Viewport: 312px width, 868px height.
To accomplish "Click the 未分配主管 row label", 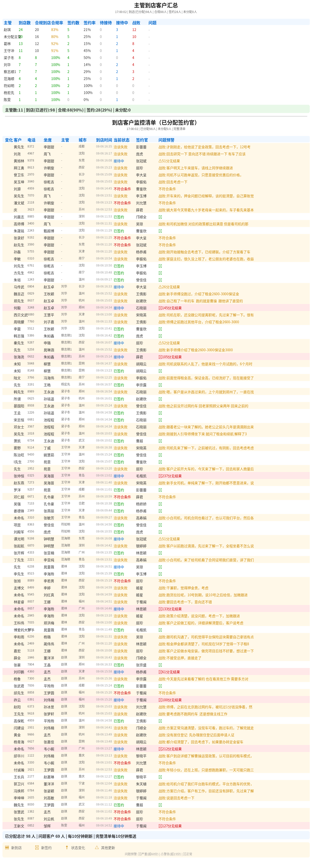I will tap(12, 37).
